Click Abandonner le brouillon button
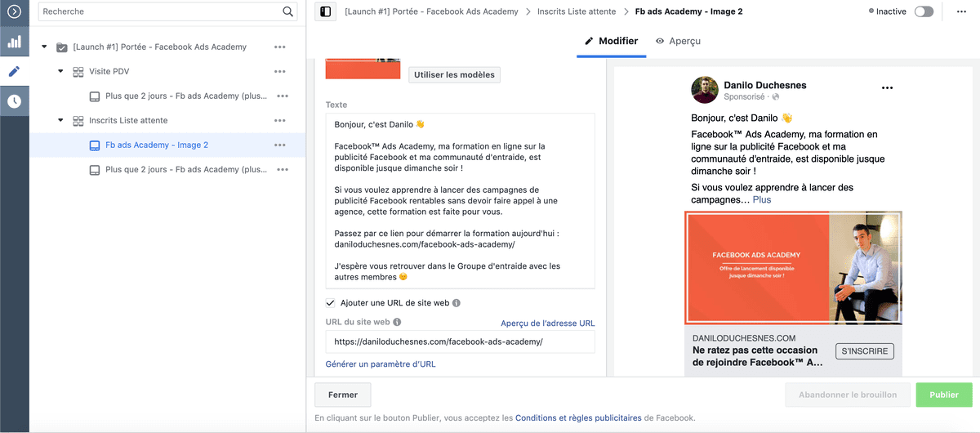980x433 pixels. [x=848, y=395]
